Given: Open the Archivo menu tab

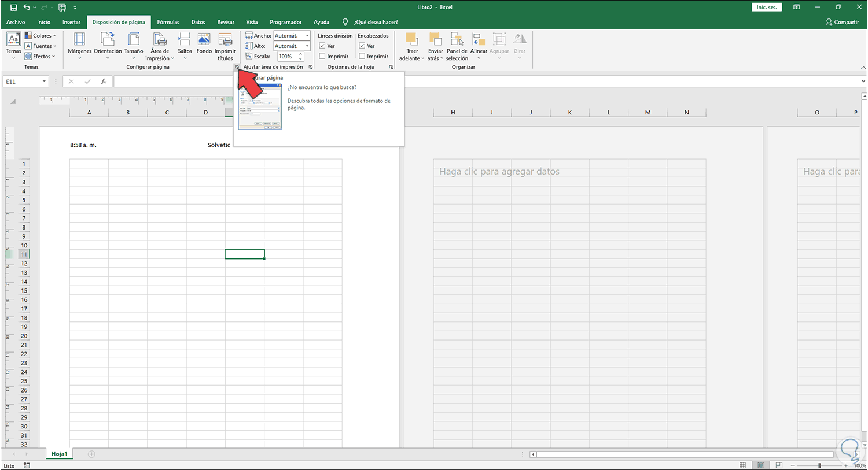Looking at the screenshot, I should click(16, 22).
